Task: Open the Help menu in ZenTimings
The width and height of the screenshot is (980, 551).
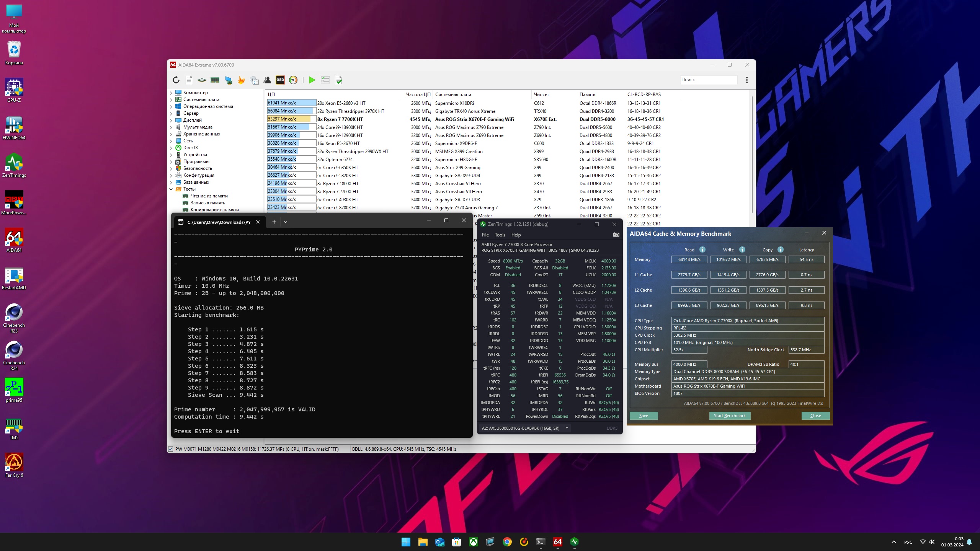Action: 516,235
